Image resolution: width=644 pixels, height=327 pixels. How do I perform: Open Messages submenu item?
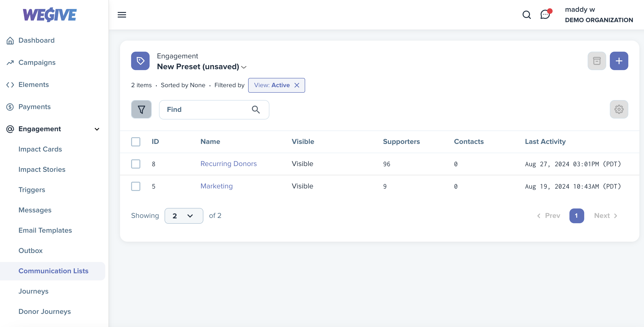35,210
